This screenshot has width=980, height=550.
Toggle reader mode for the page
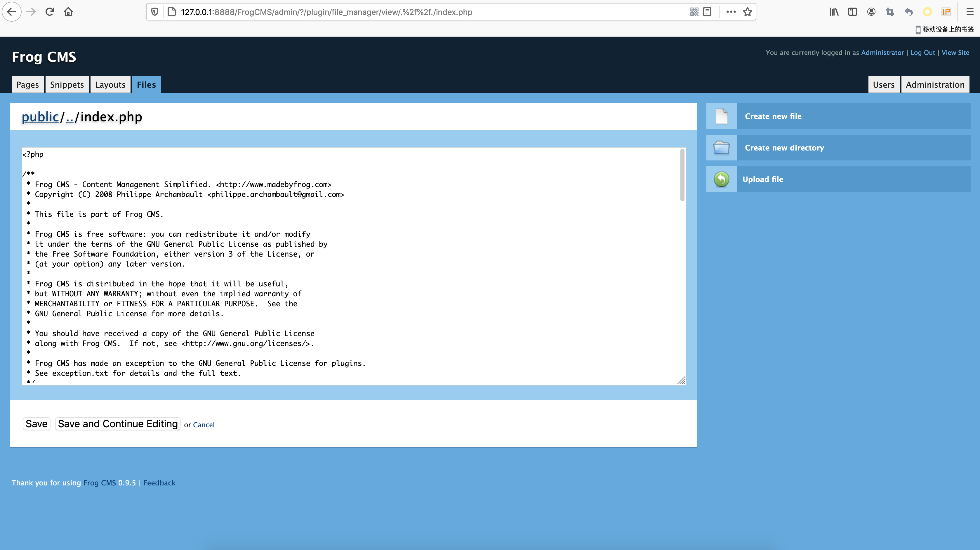tap(707, 12)
